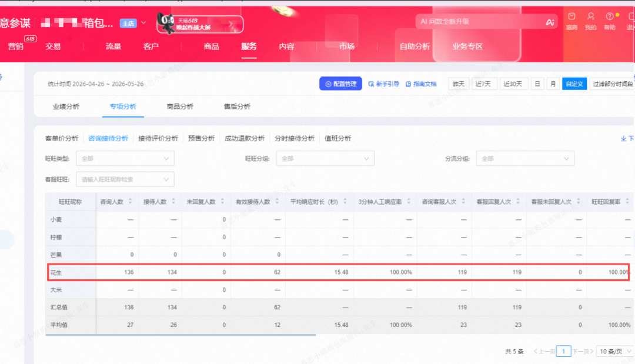
Task: Click the 下一页 pagination link
Action: click(x=583, y=352)
